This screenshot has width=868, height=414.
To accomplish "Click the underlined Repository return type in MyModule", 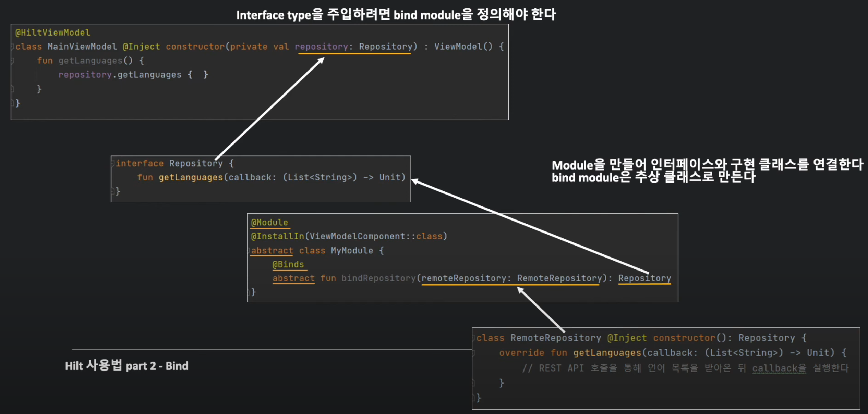I will click(644, 278).
